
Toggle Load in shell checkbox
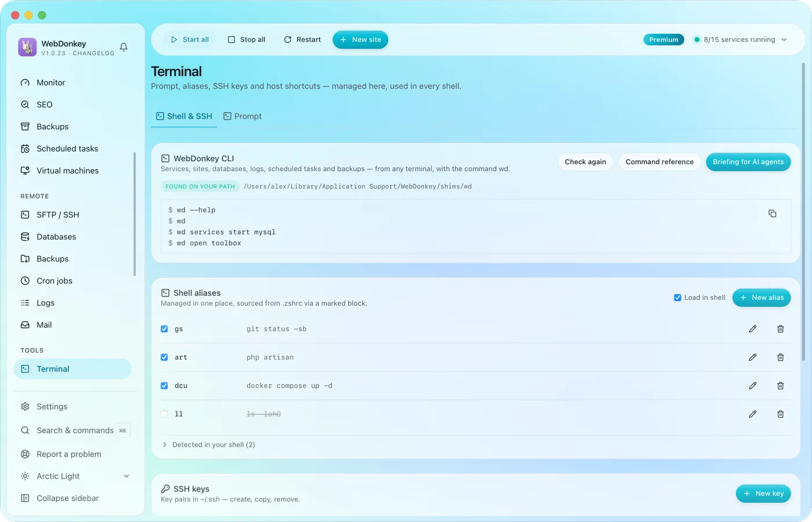click(677, 298)
